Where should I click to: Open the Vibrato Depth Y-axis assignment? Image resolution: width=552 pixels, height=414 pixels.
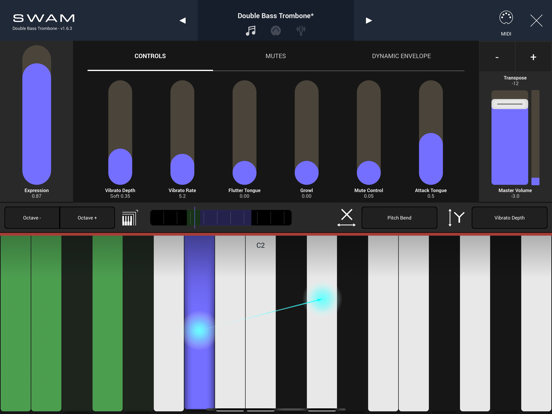509,218
